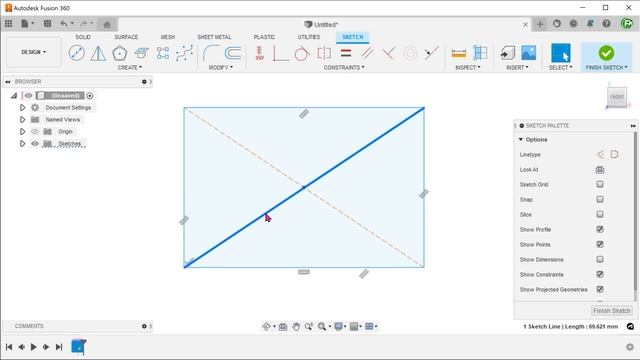Open the INSPECT dropdown menu
The height and width of the screenshot is (360, 640).
(x=468, y=67)
